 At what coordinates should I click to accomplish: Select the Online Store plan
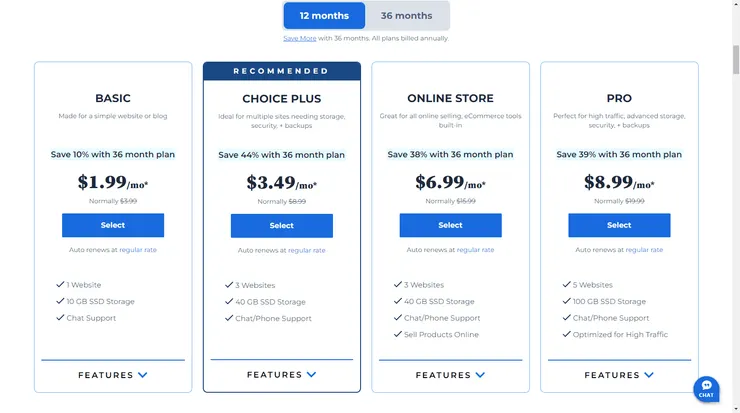point(450,225)
